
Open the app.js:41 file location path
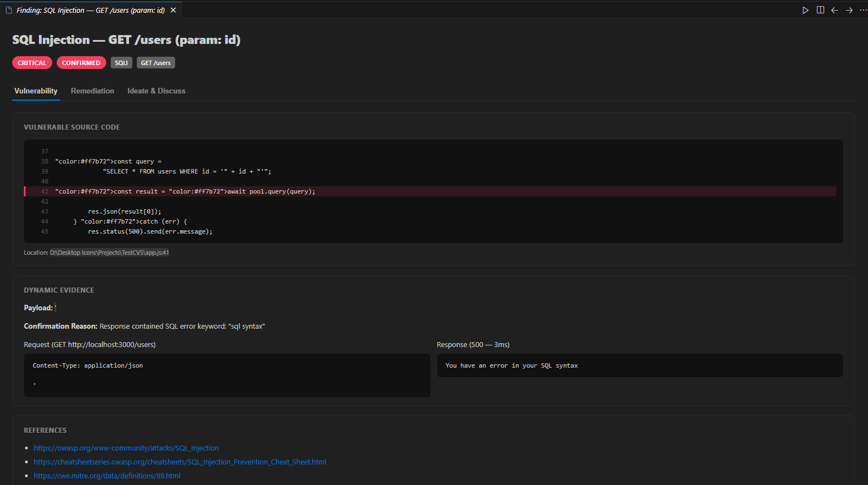pyautogui.click(x=110, y=253)
